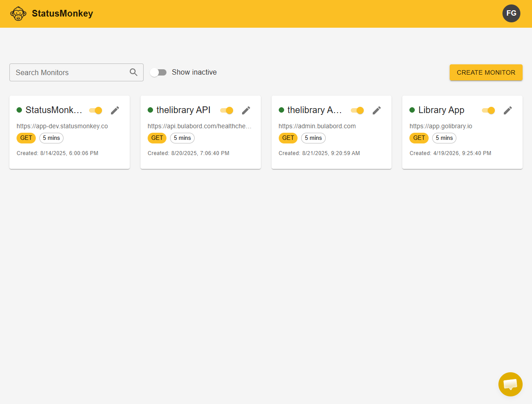Click green status dot of thelibrary A… card
The image size is (532, 404).
coord(281,110)
